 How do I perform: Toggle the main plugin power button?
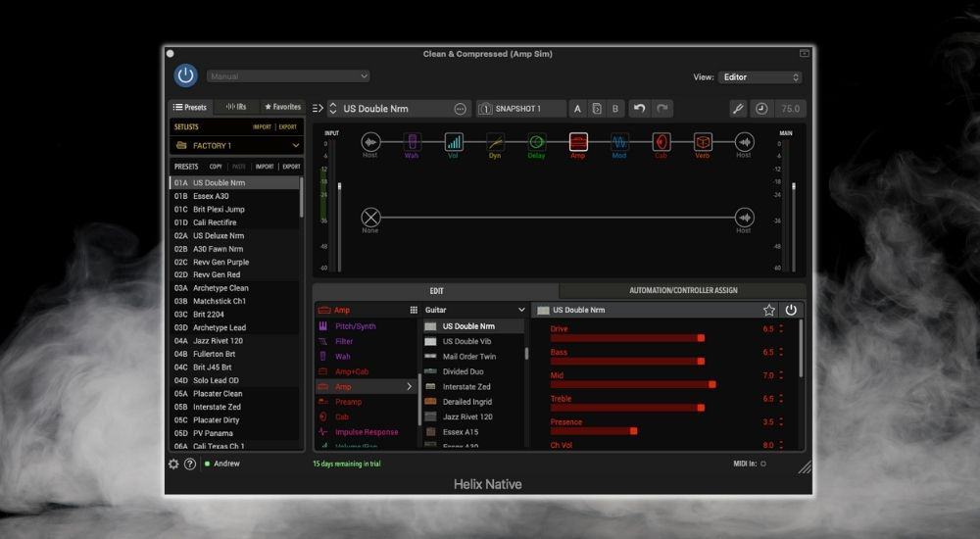pos(185,75)
